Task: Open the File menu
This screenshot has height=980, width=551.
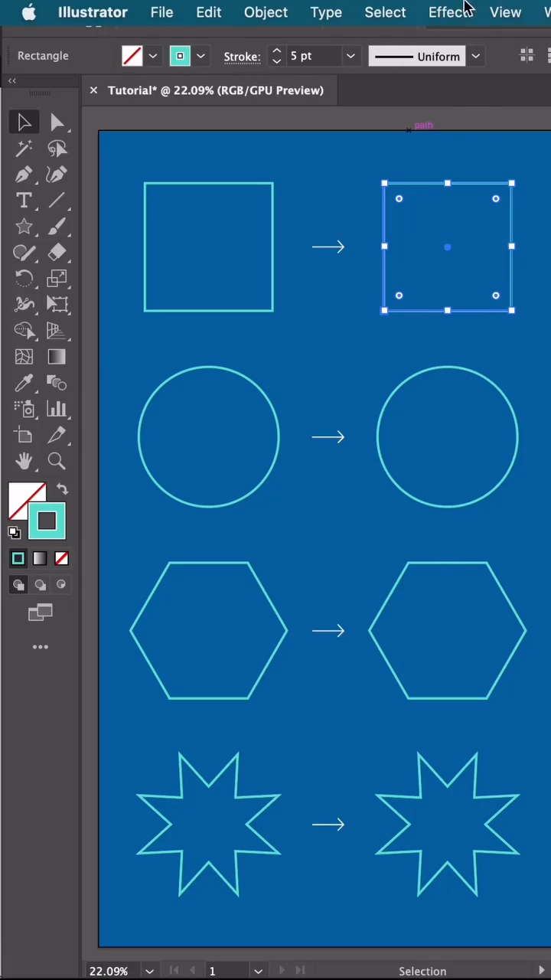Action: coord(161,12)
